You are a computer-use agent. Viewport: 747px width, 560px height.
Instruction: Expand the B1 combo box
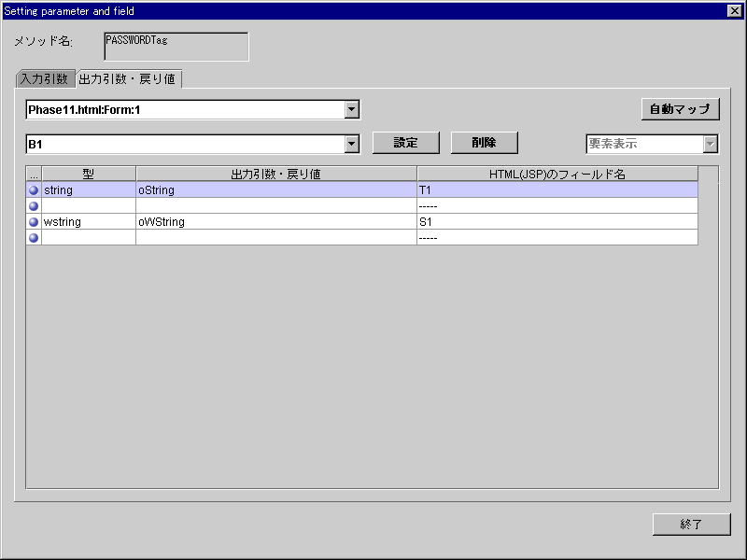(351, 144)
